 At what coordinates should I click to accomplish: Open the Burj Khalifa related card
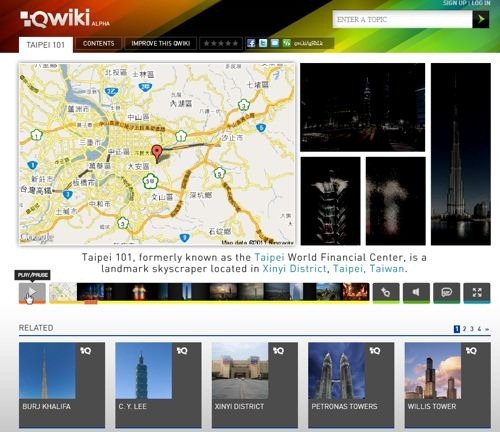(62, 385)
